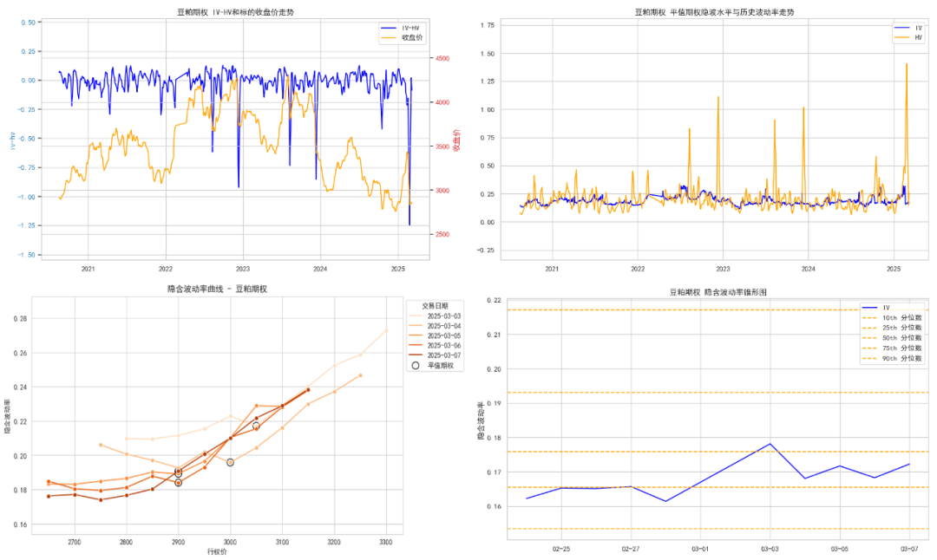This screenshot has height=560, width=937.
Task: Click the -0.25 y-axis tick in IV/HV chart
Action: coord(485,251)
